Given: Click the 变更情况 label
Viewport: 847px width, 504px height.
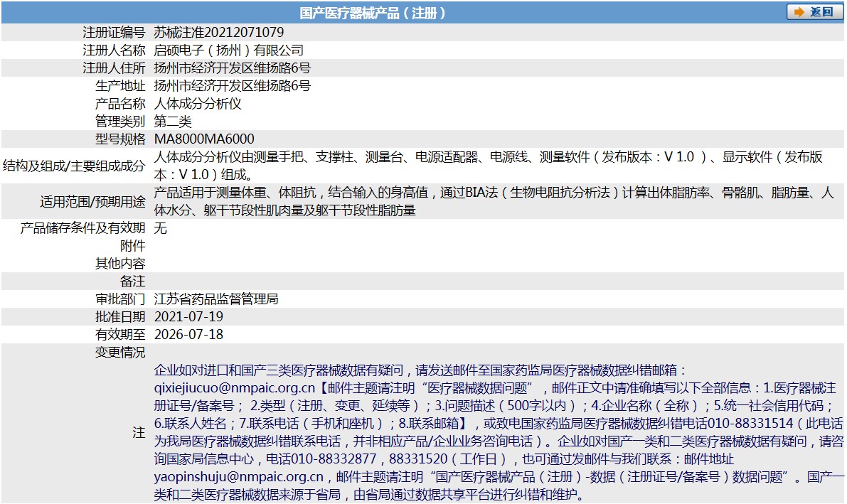Looking at the screenshot, I should (x=120, y=353).
